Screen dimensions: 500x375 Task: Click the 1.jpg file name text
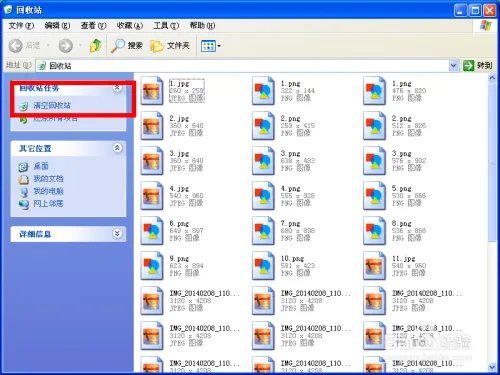pyautogui.click(x=179, y=83)
